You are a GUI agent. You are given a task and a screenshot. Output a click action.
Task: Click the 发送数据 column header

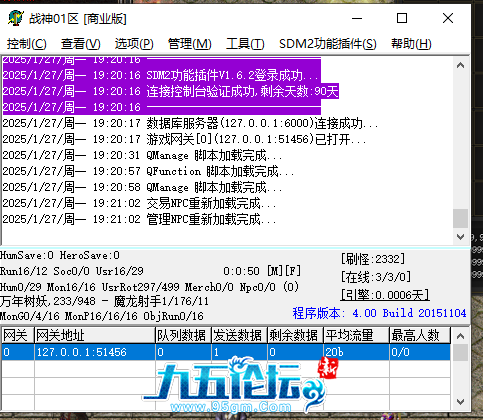(x=239, y=335)
